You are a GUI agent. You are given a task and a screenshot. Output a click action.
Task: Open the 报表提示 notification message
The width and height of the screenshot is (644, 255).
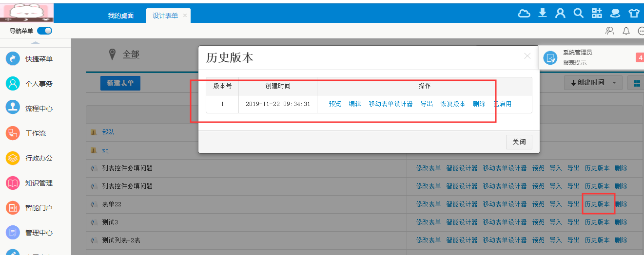click(575, 63)
